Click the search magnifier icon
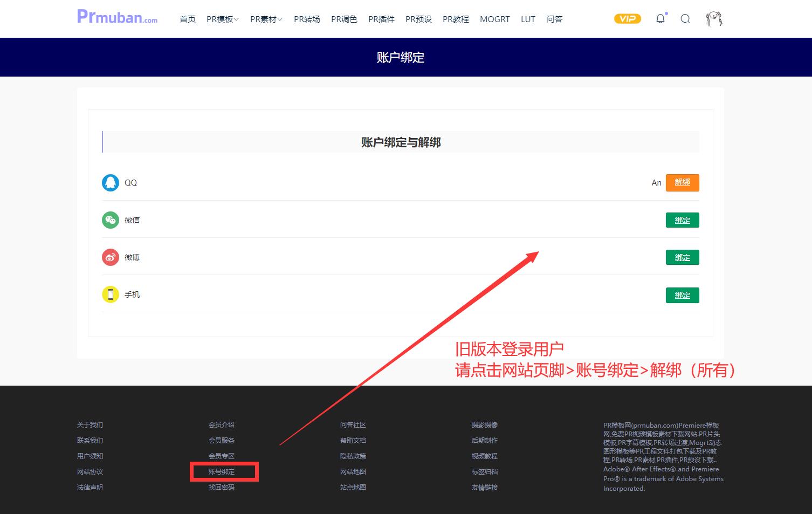 [685, 19]
